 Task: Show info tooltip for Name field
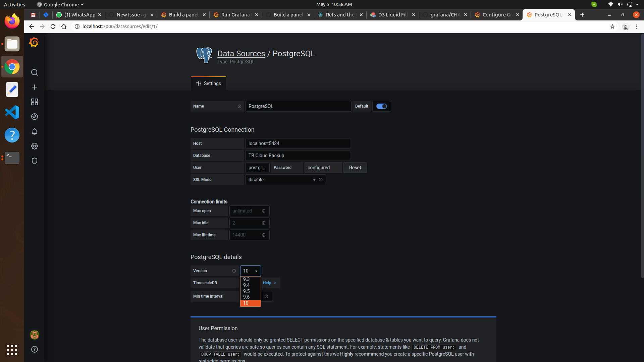point(239,106)
